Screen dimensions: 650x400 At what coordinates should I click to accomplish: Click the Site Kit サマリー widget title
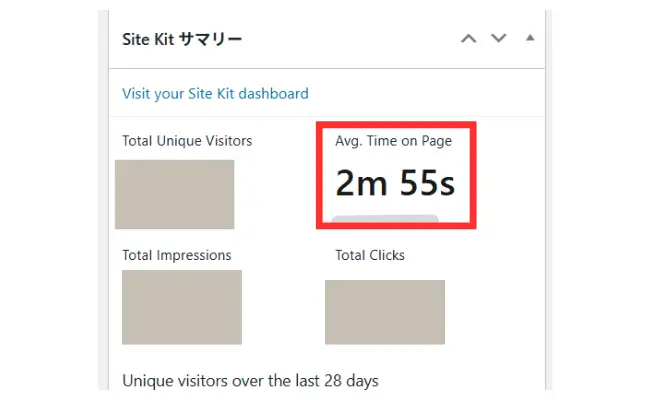[x=182, y=40]
